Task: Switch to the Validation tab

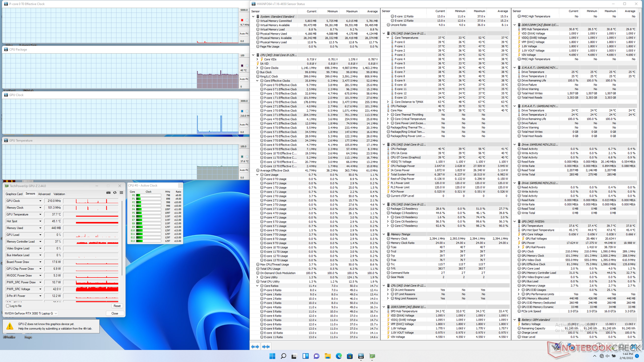Action: coord(59,194)
